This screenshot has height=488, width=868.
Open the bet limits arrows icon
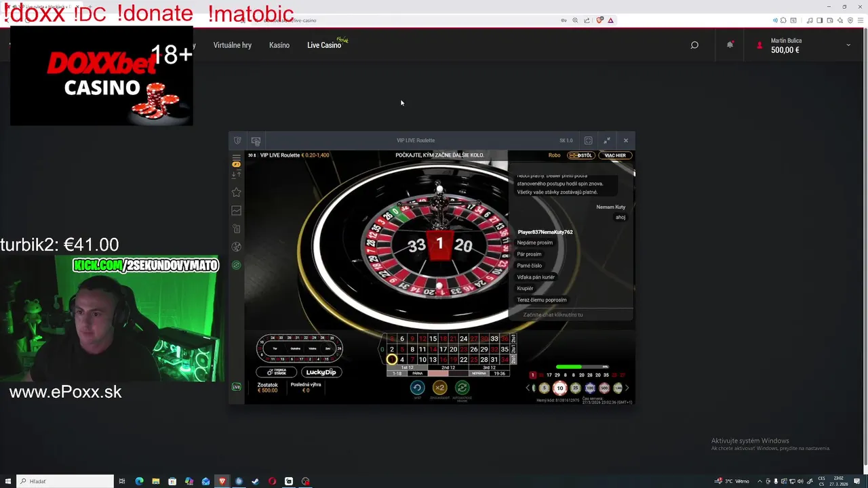point(236,175)
